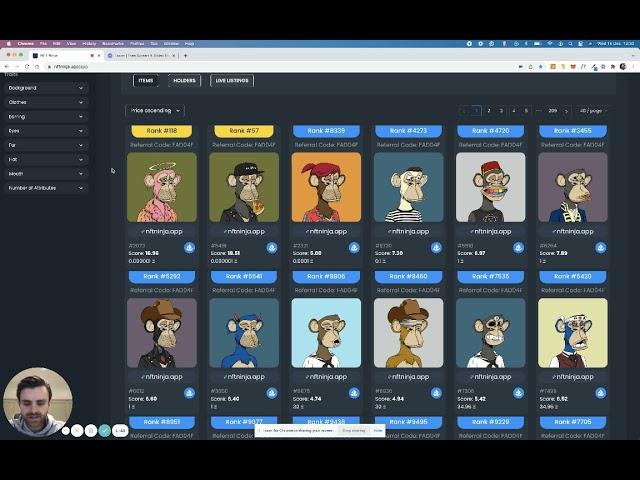Open 40 / page size dropdown
Screen dimensions: 640x480
593,111
